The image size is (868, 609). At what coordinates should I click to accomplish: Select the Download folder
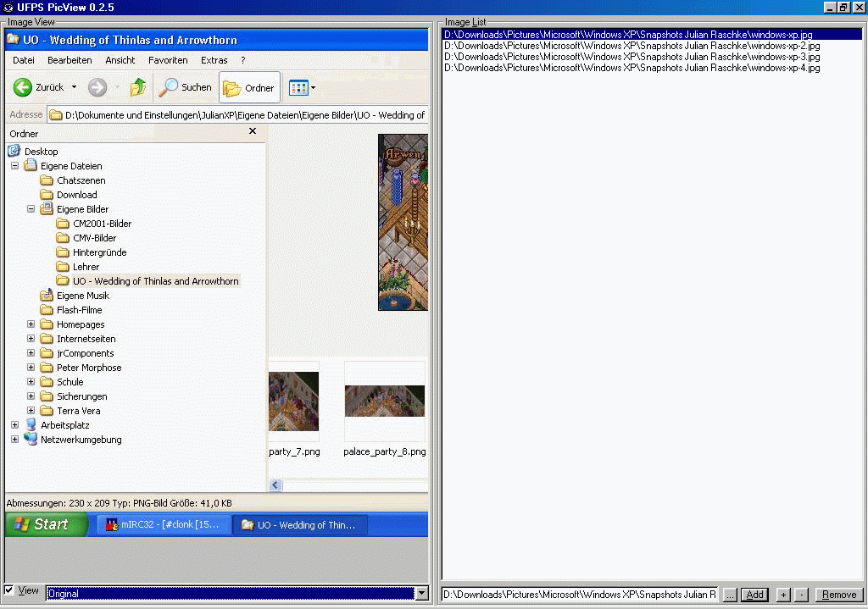[x=77, y=195]
